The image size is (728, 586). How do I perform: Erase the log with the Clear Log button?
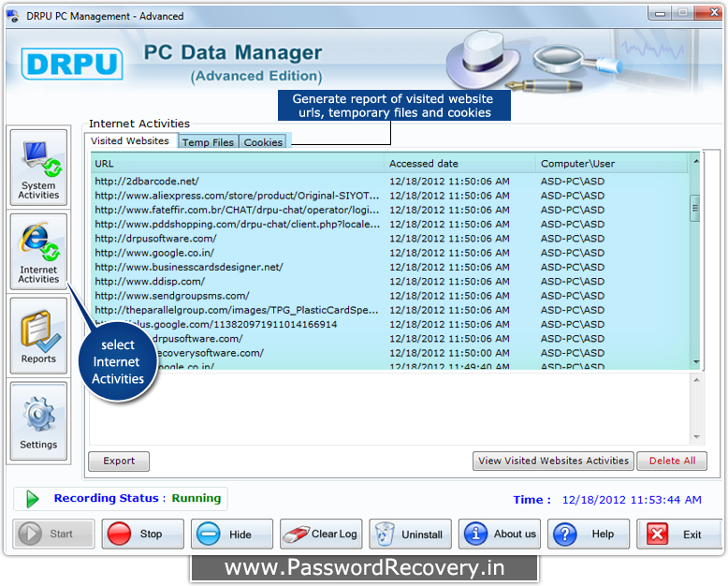coord(321,534)
